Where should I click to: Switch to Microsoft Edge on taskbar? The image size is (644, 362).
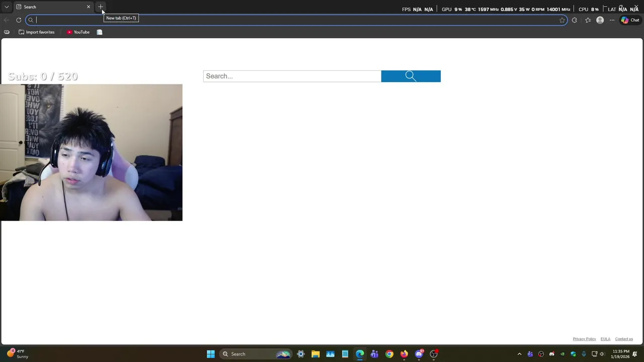pos(360,354)
